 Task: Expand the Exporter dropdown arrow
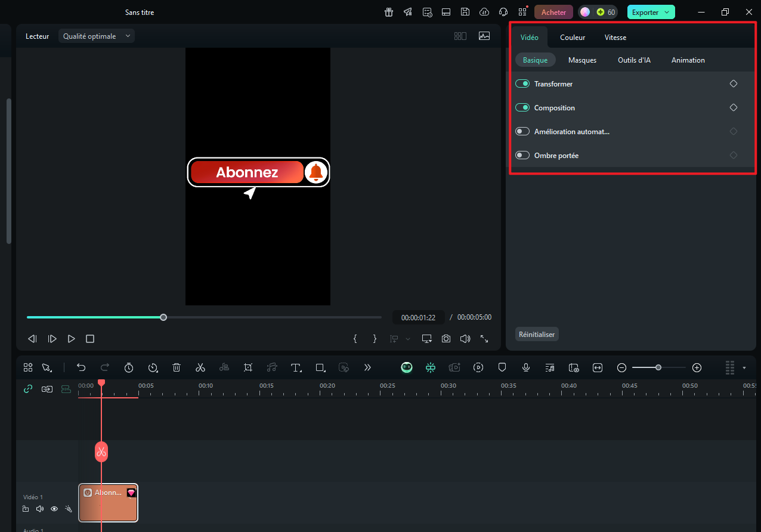(667, 12)
